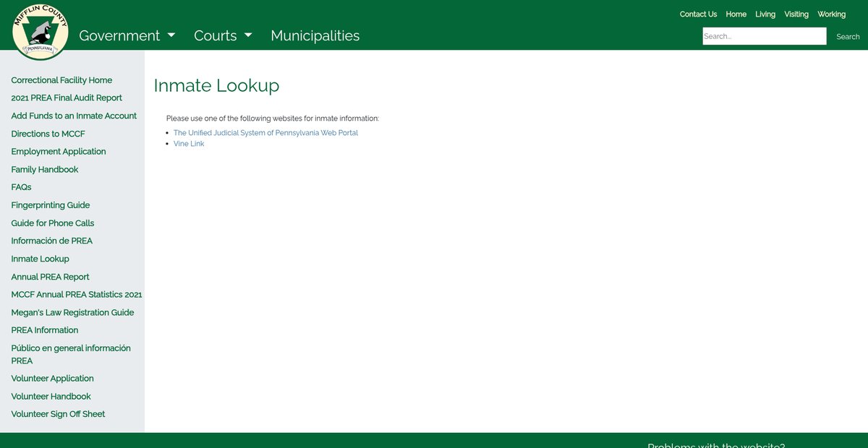Select Add Funds to an Inmate Account

[x=74, y=116]
